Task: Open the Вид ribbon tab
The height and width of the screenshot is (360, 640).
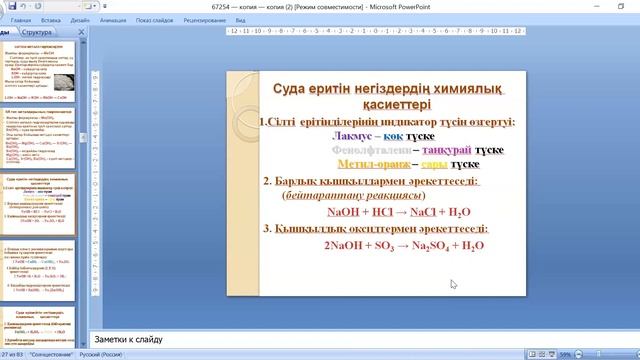Action: pos(240,20)
